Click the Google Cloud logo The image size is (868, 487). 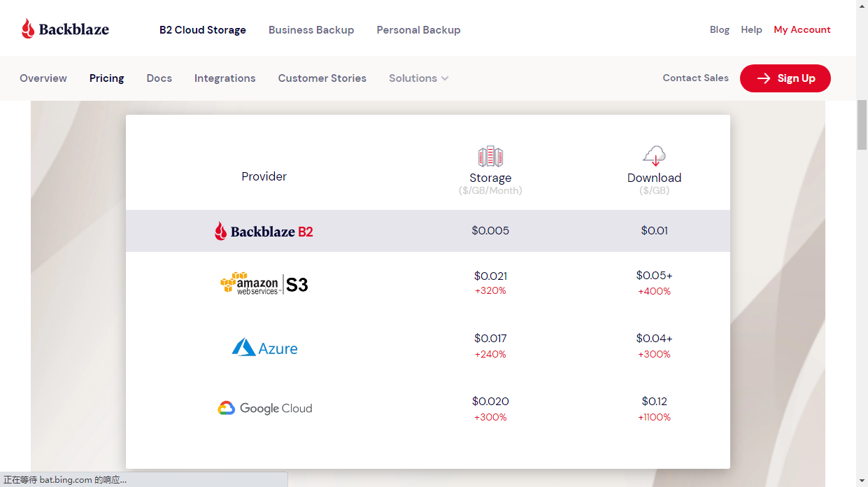point(264,408)
